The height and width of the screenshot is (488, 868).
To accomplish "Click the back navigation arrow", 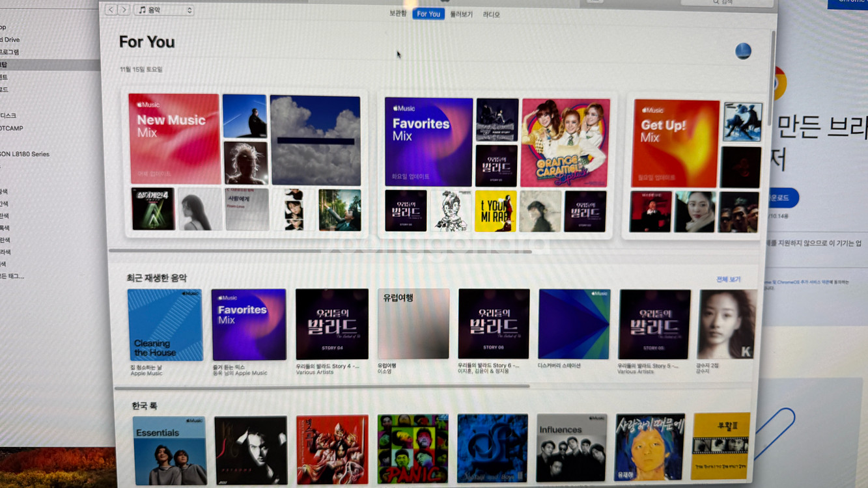I will point(111,10).
